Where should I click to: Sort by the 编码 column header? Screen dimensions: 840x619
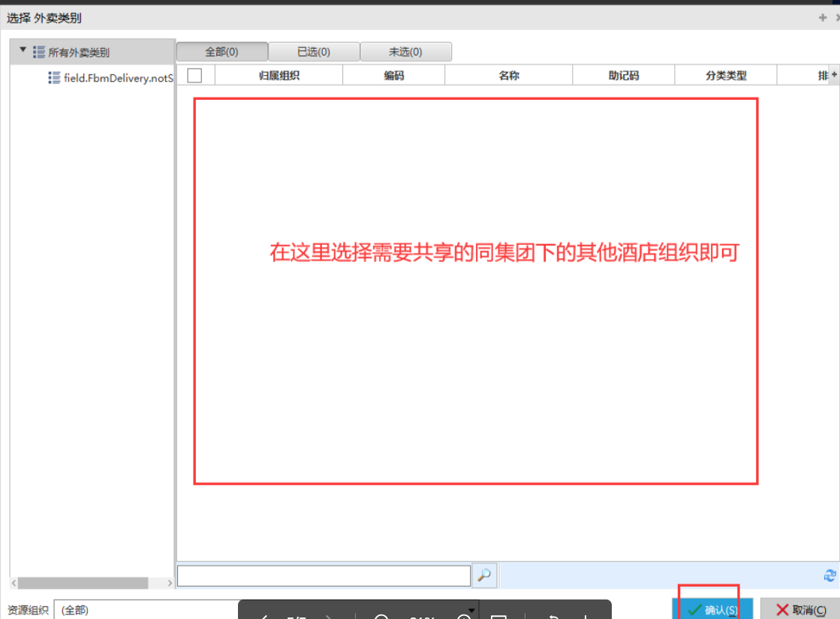coord(394,75)
